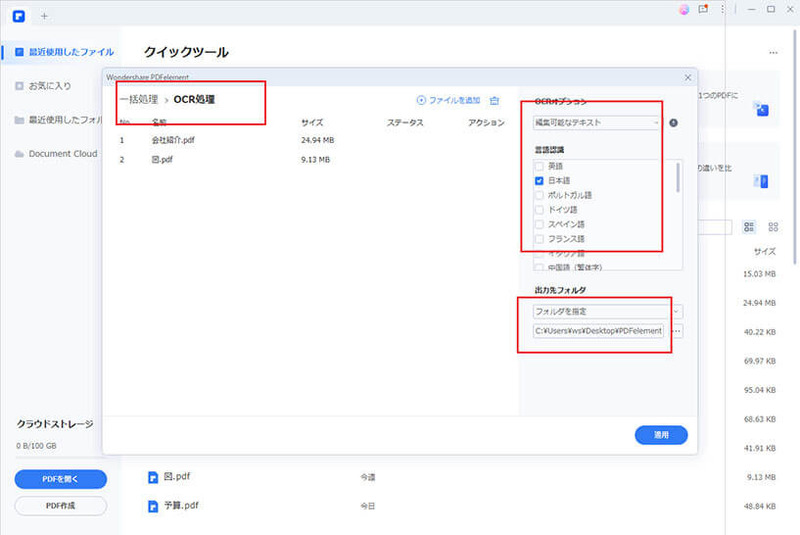
Task: Select Document Cloud in sidebar
Action: click(56, 154)
